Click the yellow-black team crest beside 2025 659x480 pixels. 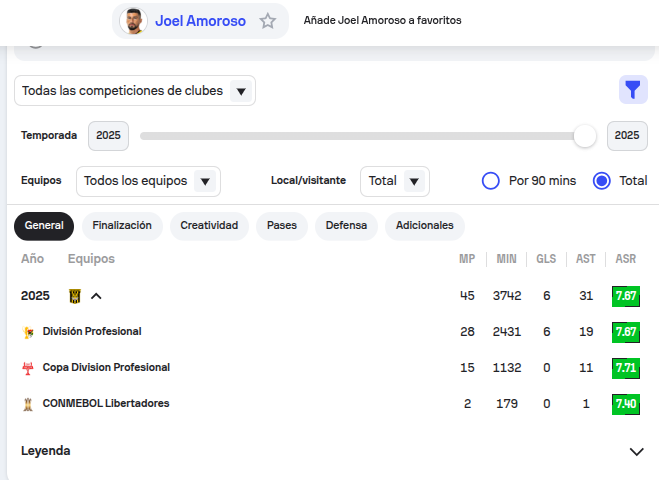75,296
